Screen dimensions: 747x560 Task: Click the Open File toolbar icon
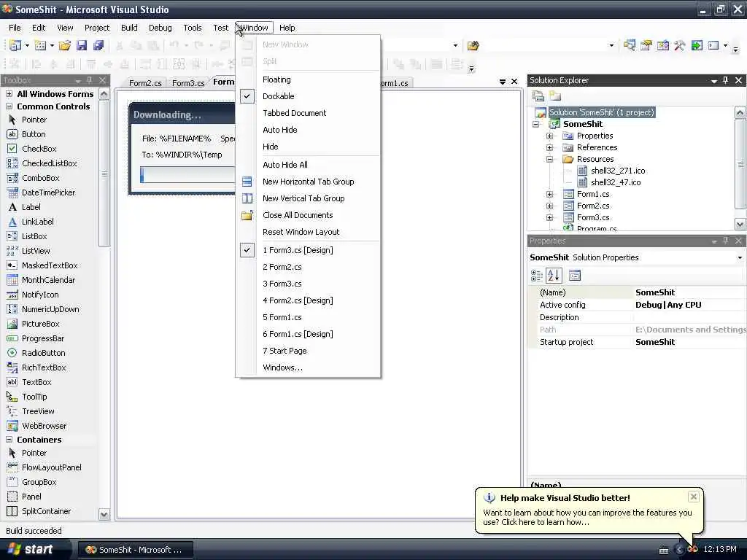click(x=64, y=45)
